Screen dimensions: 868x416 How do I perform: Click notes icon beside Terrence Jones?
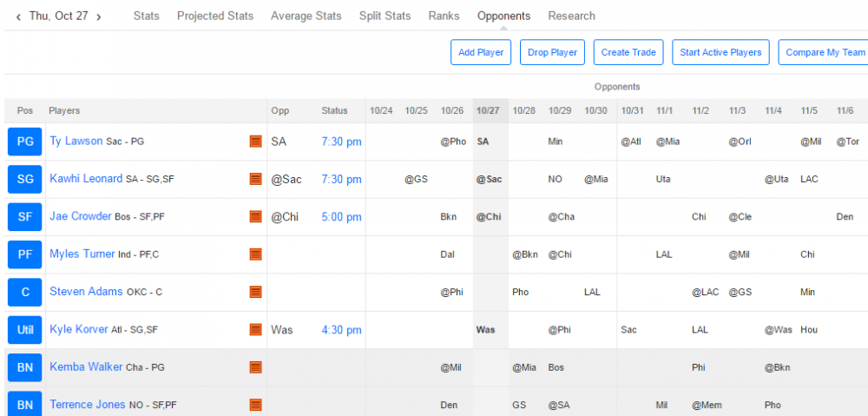pos(255,405)
